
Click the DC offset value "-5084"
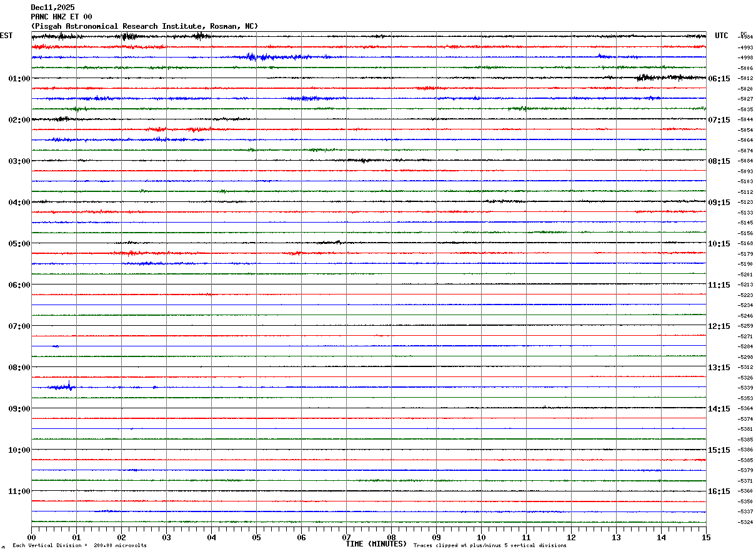point(746,161)
